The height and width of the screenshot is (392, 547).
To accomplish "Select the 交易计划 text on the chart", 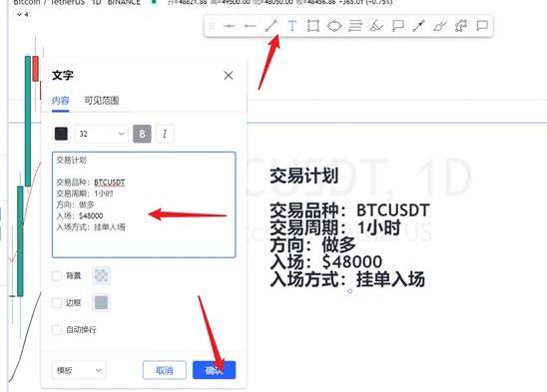I will 303,176.
